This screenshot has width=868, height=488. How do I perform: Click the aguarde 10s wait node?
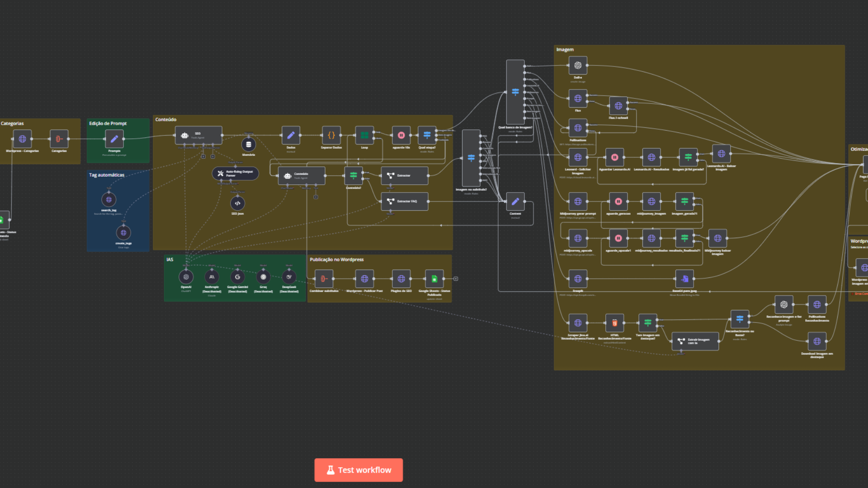click(x=401, y=135)
